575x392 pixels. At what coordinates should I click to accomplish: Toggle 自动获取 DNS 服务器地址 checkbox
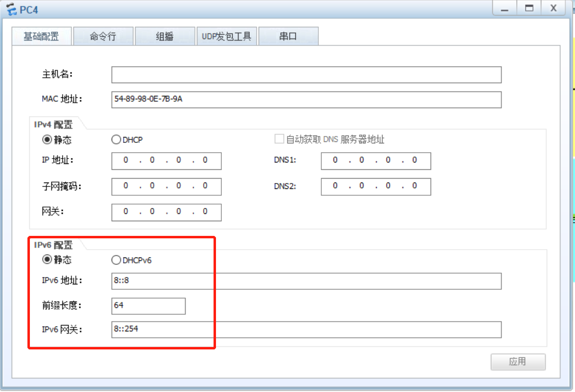coord(279,139)
